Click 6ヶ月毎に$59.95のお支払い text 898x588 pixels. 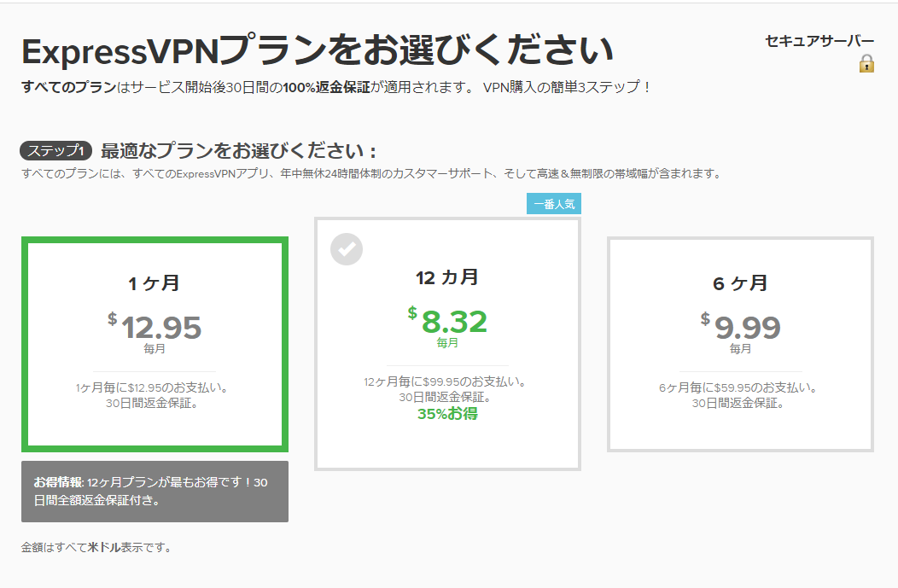pyautogui.click(x=738, y=387)
